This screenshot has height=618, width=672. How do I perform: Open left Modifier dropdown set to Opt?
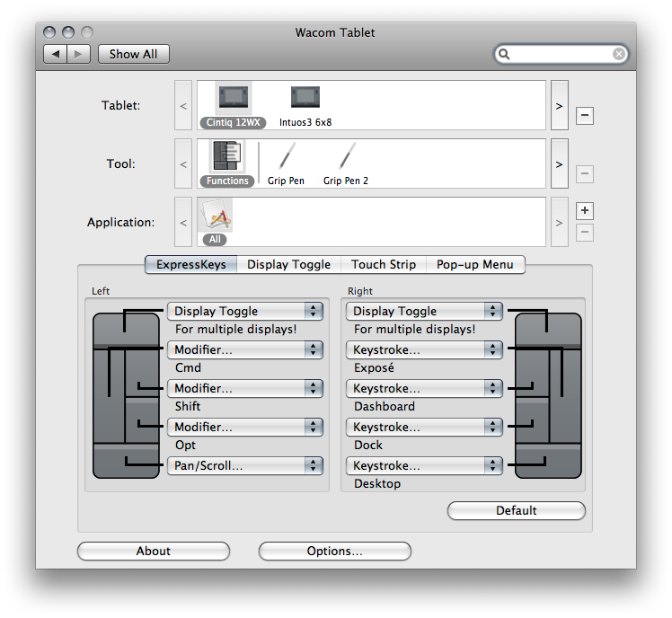point(245,427)
